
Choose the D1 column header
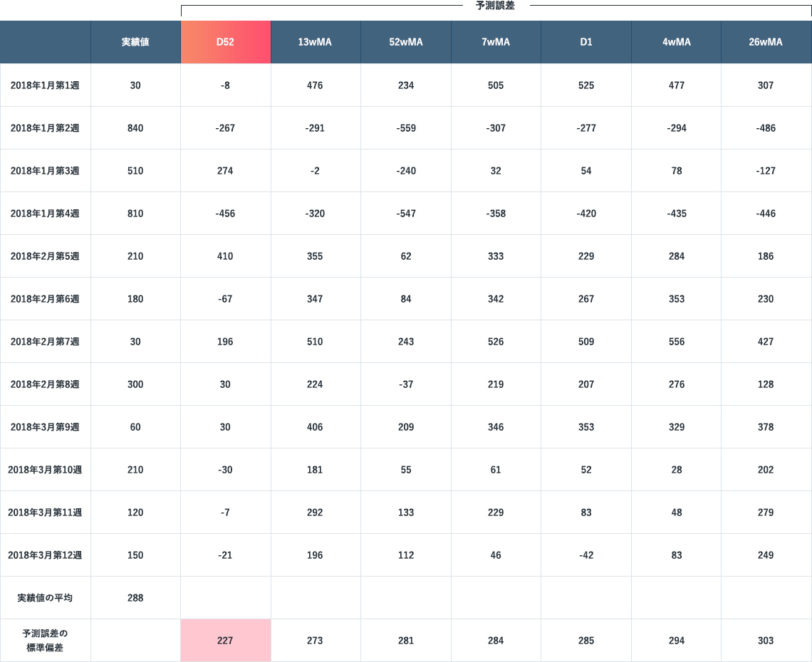click(x=586, y=42)
